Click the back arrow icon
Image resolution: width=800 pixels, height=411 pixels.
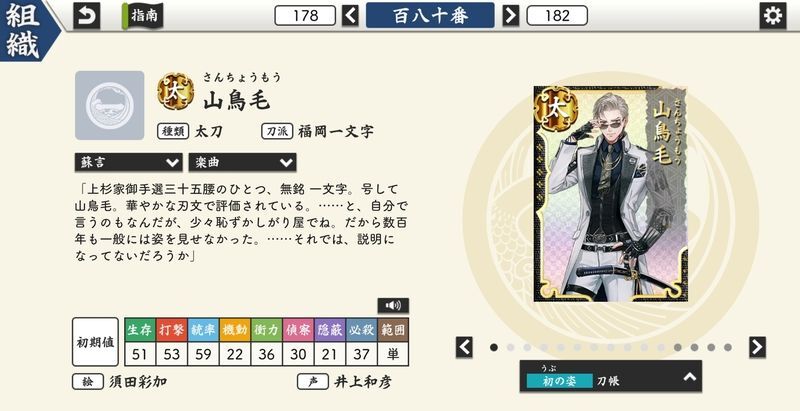87,16
